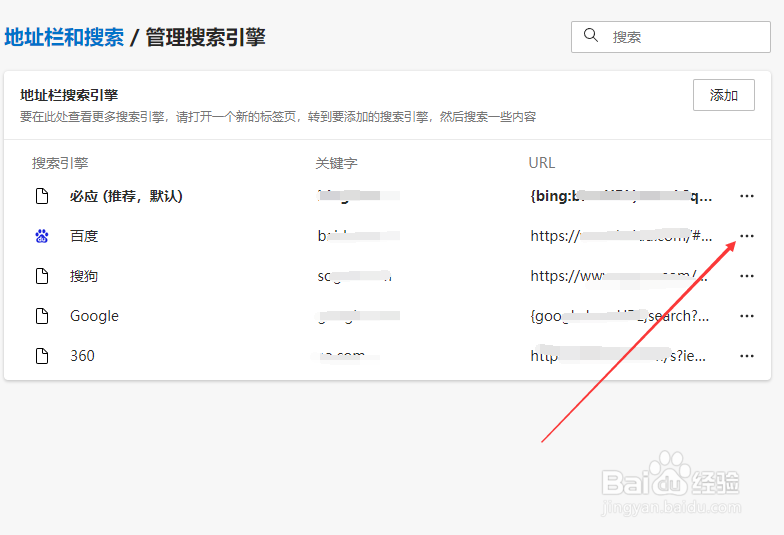Click the 关键字 column header
The height and width of the screenshot is (535, 784).
click(336, 163)
